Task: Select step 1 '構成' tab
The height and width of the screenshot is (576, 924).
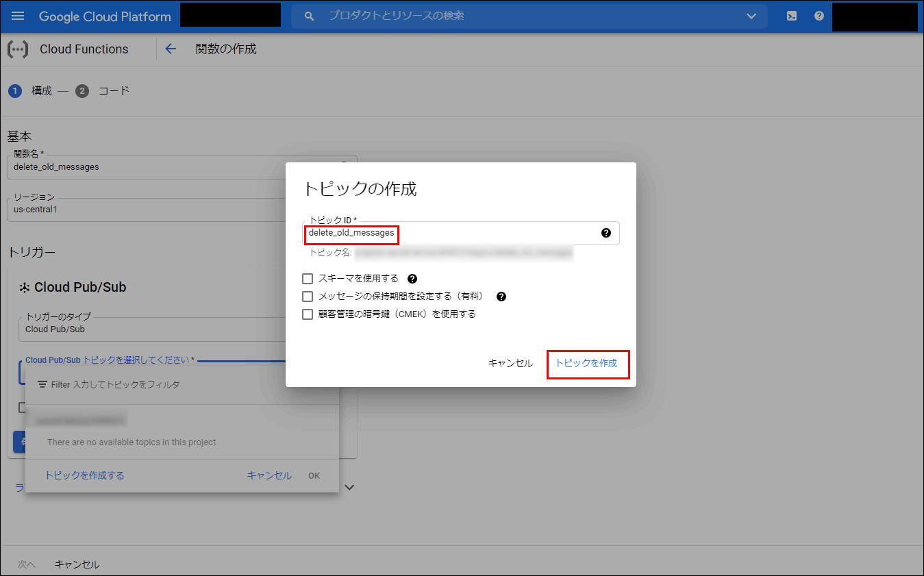Action: 30,91
